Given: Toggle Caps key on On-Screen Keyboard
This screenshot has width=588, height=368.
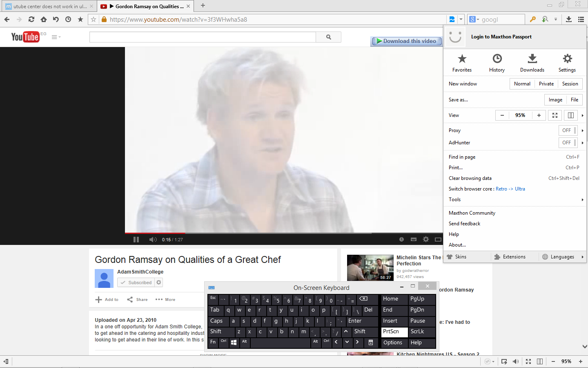Looking at the screenshot, I should coord(218,321).
